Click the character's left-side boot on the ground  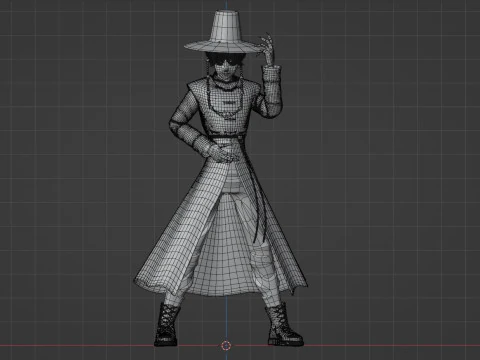click(167, 324)
